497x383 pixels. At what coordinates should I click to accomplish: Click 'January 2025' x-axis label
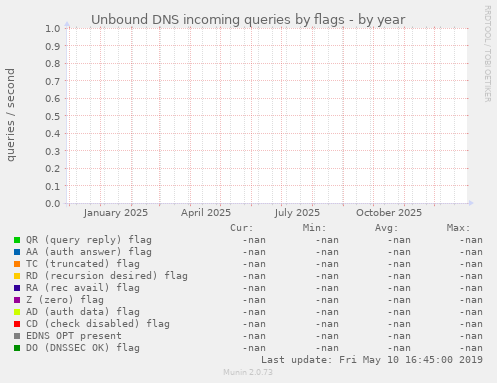116,213
